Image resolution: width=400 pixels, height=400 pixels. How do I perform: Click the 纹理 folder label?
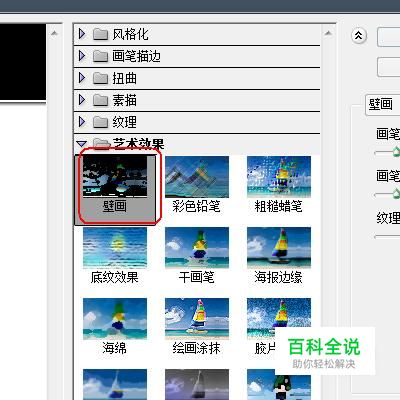124,122
